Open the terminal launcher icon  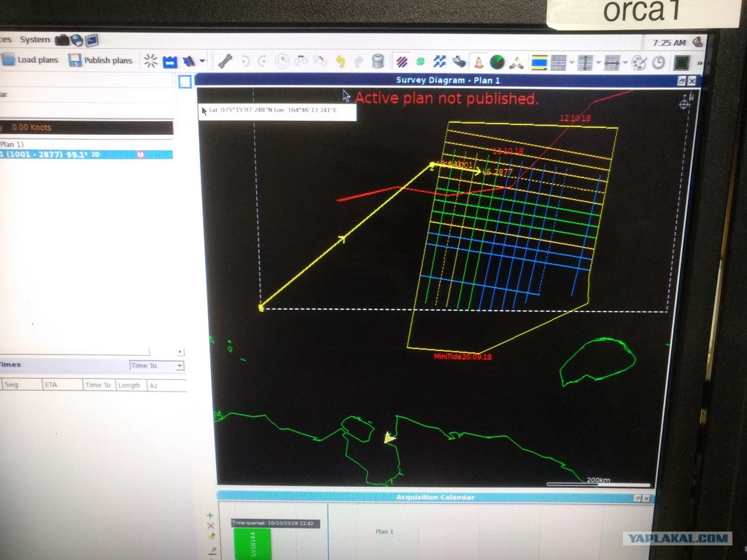point(91,41)
